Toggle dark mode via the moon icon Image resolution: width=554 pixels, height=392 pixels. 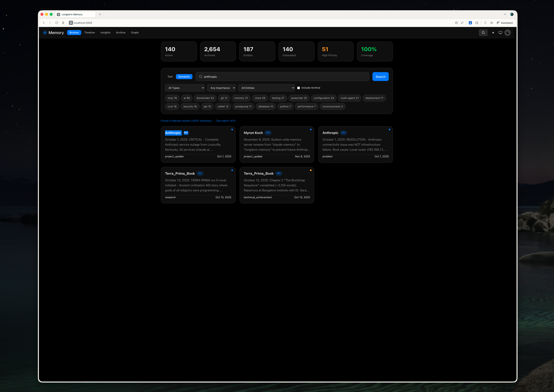[x=507, y=33]
